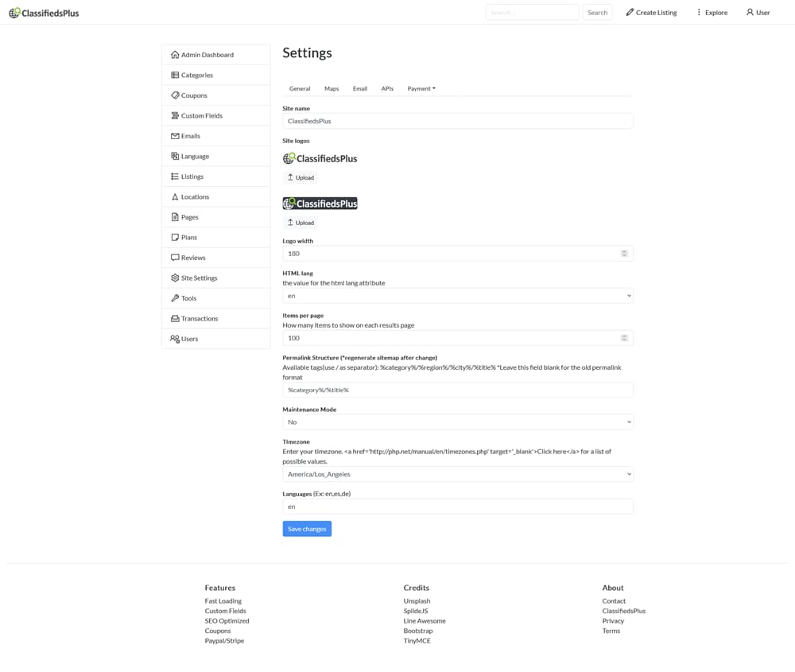Image resolution: width=795 pixels, height=672 pixels.
Task: Open the Timezone selector
Action: pos(457,474)
